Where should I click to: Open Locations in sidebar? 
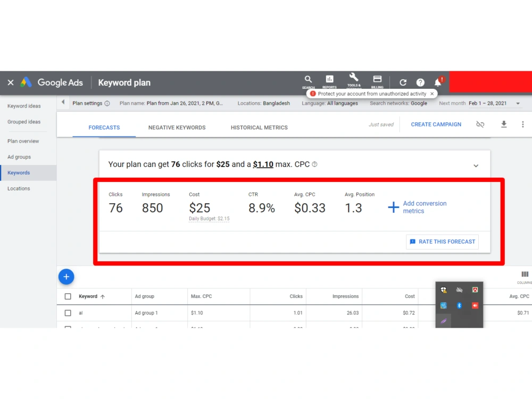[x=19, y=189]
